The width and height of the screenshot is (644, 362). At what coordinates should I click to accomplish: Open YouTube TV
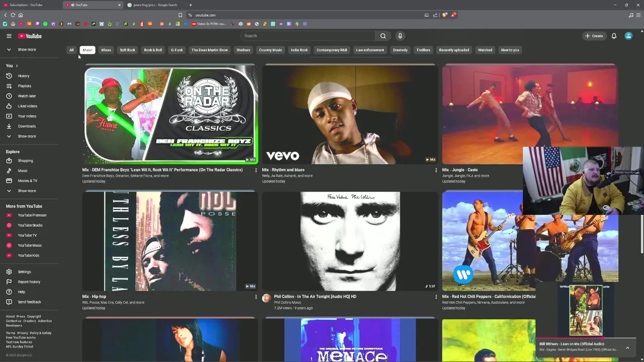click(27, 235)
